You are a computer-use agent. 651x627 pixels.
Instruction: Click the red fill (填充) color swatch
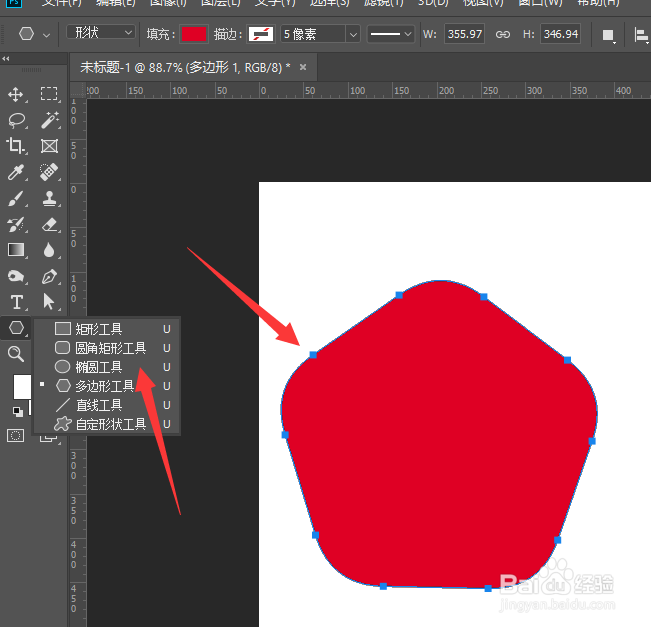pyautogui.click(x=194, y=34)
